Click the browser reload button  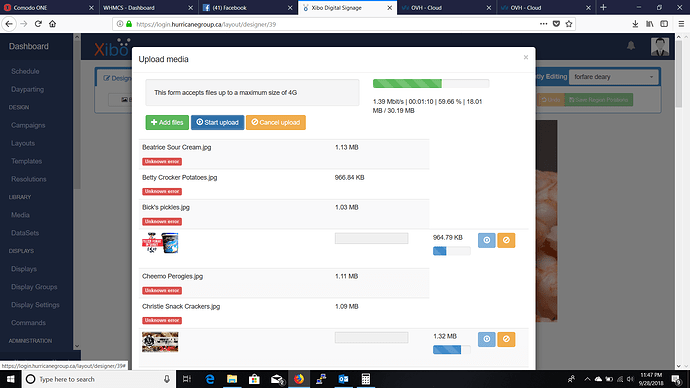point(38,24)
